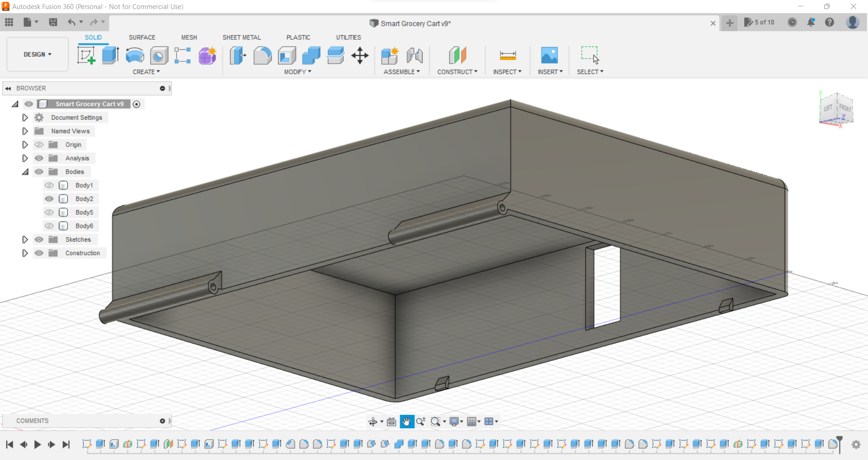Open the job status clock icon
868x460 pixels.
tap(792, 22)
